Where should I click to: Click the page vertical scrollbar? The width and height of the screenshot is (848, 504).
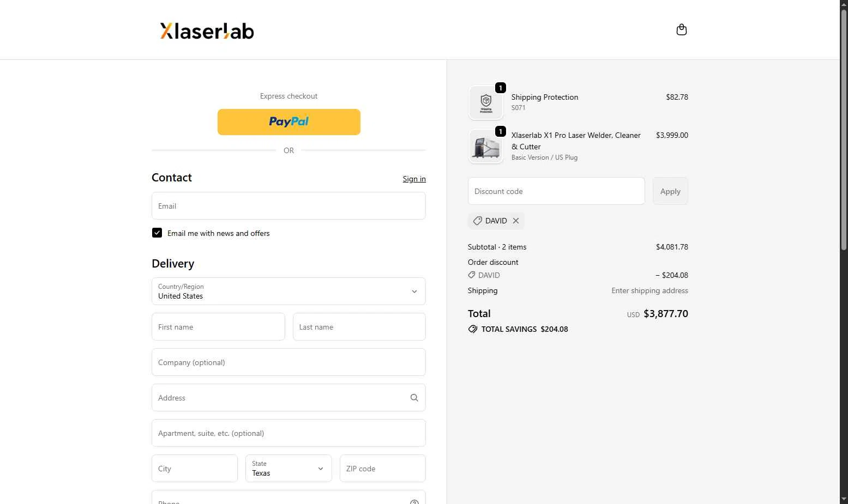pyautogui.click(x=844, y=131)
